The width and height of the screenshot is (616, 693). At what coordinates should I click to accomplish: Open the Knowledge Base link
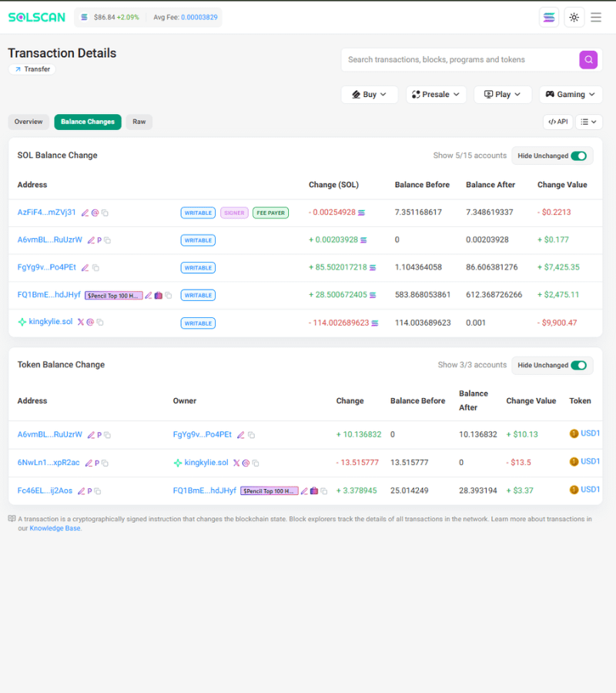[54, 528]
